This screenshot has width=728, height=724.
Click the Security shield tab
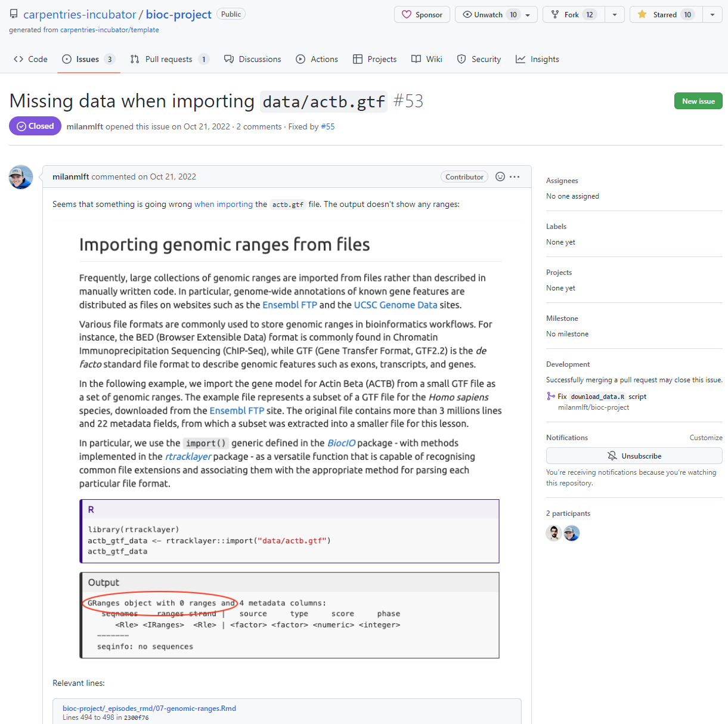[x=479, y=59]
